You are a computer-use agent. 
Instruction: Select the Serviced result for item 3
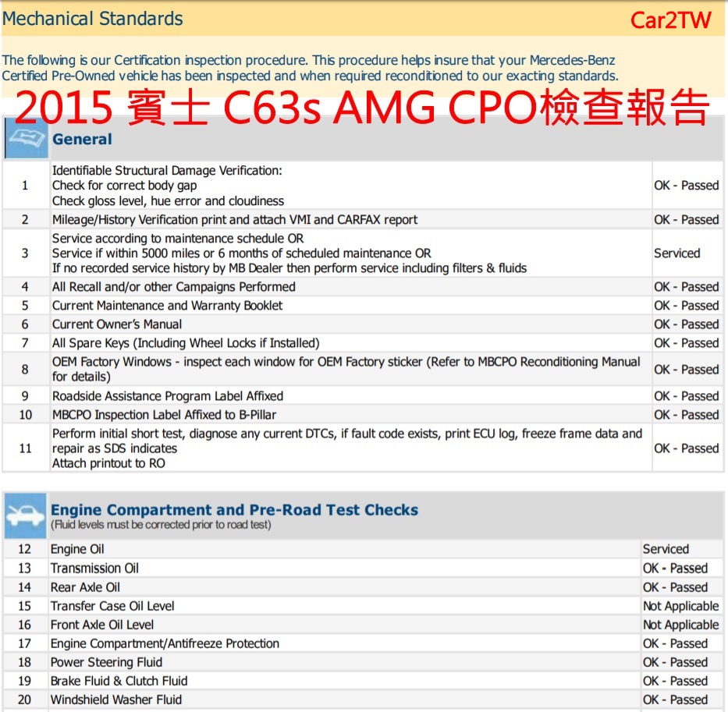(x=677, y=253)
